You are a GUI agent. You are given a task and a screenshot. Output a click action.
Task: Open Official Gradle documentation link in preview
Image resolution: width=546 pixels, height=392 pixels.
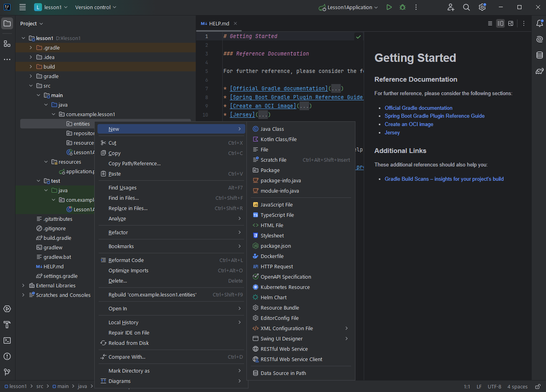click(418, 108)
